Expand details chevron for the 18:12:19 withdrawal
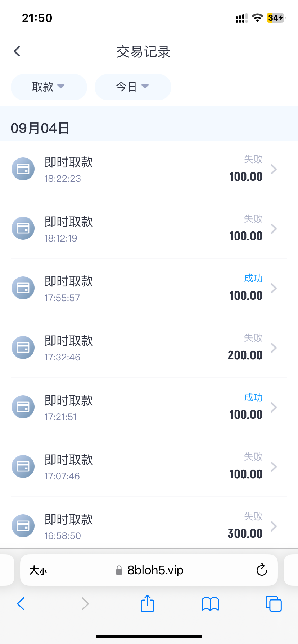This screenshot has height=644, width=298. 274,229
